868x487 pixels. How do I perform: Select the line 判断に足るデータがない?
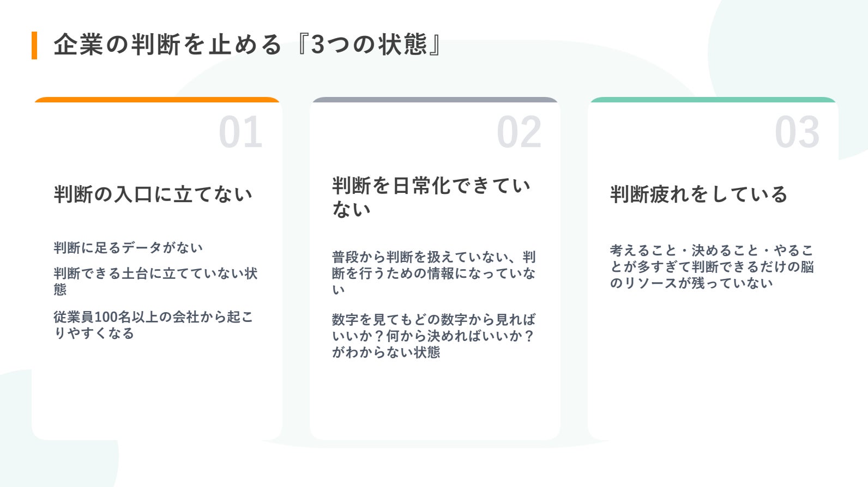click(128, 248)
